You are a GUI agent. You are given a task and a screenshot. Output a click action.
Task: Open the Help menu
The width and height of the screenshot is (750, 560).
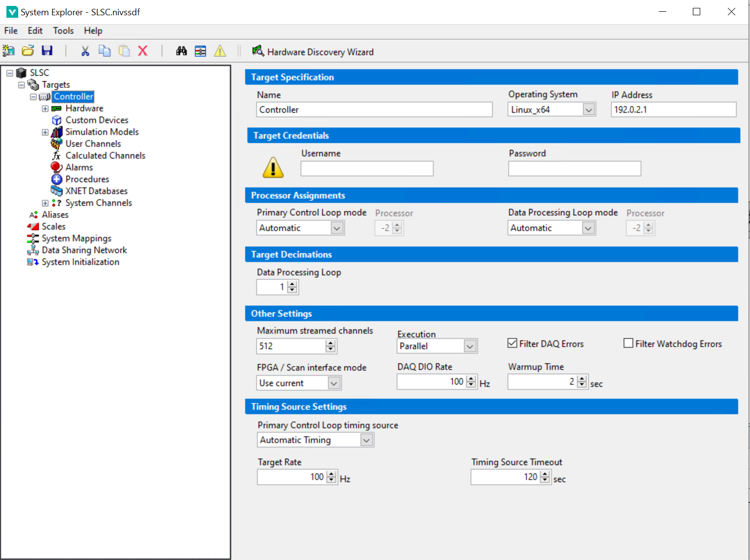pyautogui.click(x=93, y=31)
